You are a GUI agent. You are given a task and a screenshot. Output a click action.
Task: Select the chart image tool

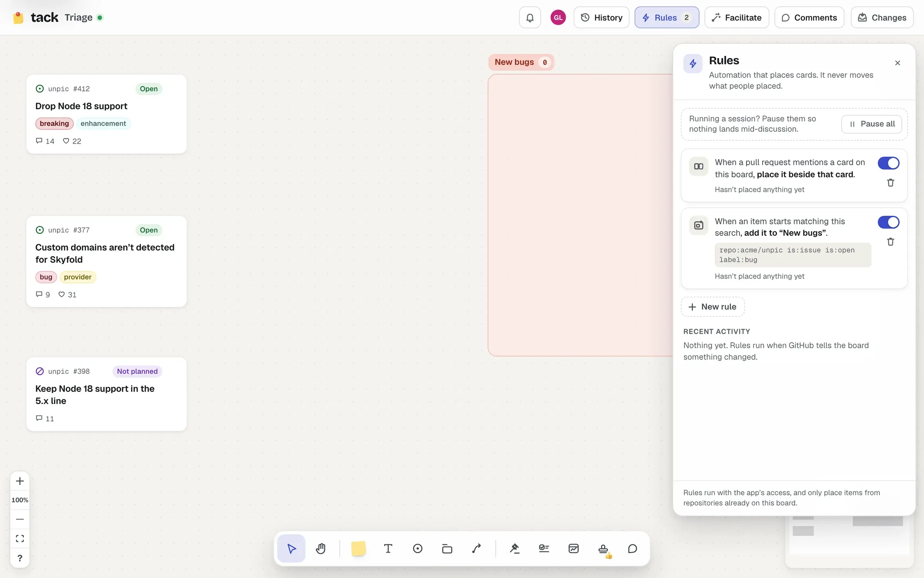pyautogui.click(x=574, y=548)
